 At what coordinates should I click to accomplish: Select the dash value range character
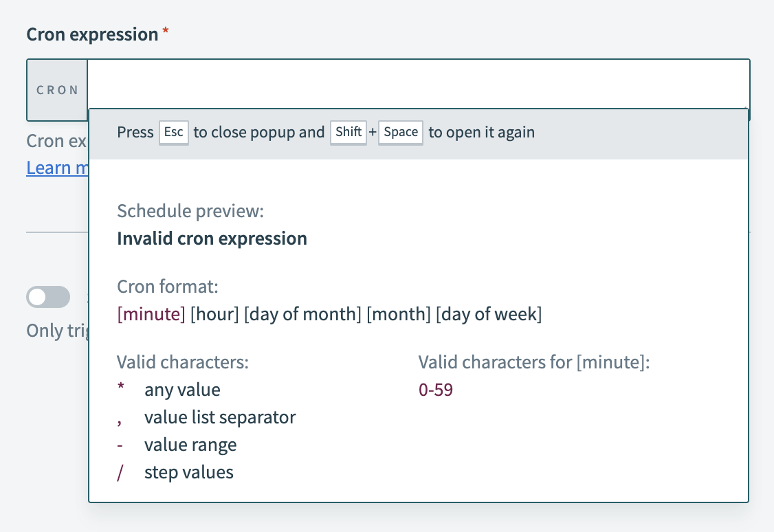(121, 445)
